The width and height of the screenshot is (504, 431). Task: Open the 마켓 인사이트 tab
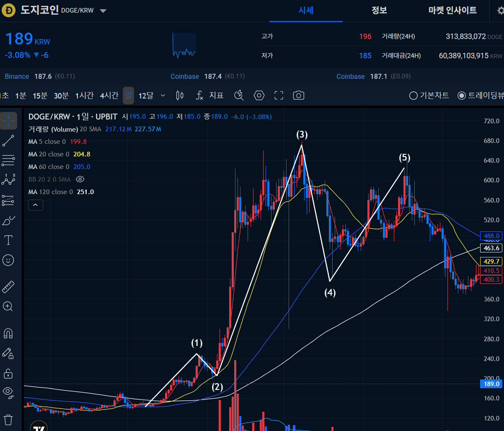tap(452, 10)
